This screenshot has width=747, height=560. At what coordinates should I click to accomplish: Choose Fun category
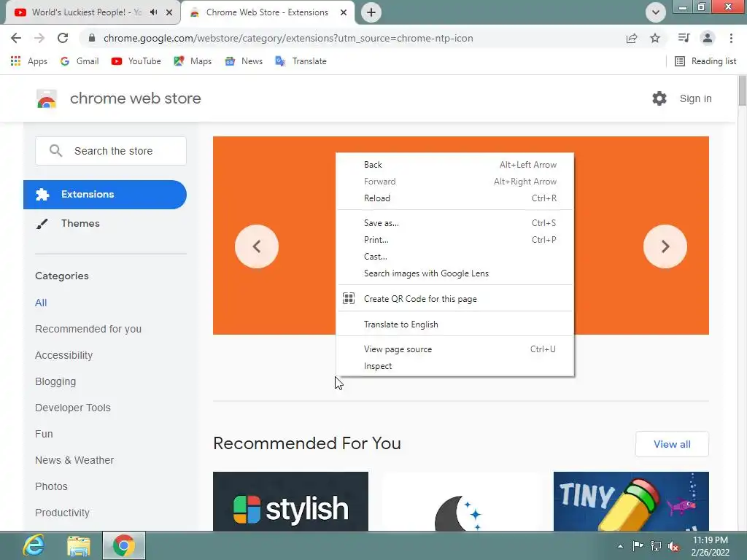44,434
